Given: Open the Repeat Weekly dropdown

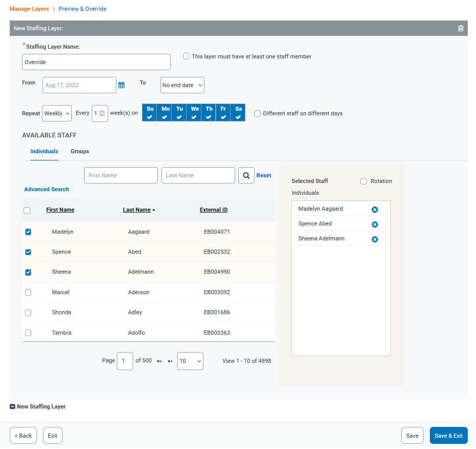Looking at the screenshot, I should click(x=57, y=113).
